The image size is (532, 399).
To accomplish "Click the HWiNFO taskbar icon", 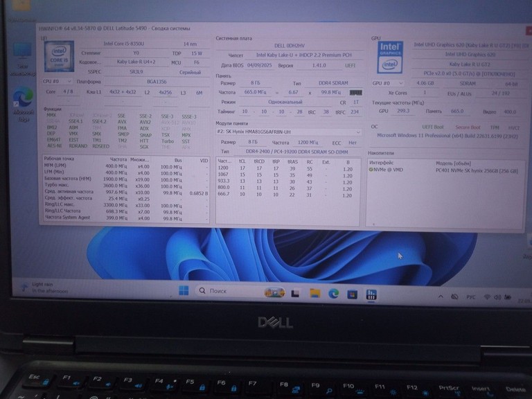I will (371, 294).
